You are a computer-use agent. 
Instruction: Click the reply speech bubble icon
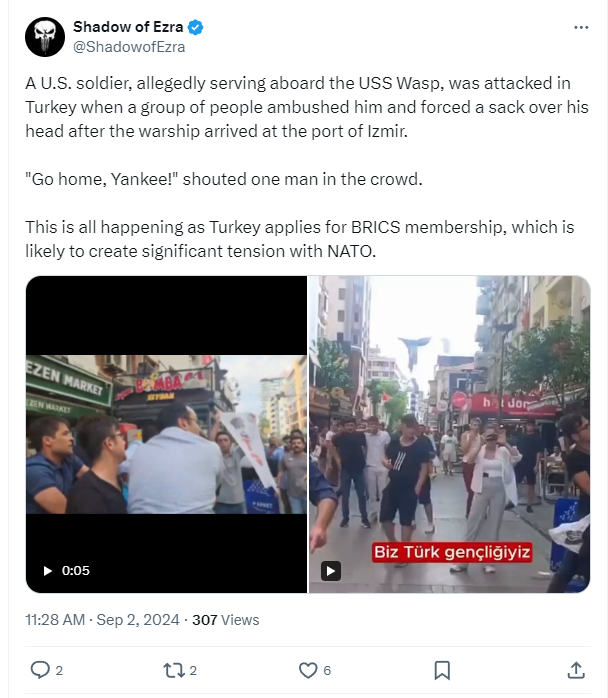(x=40, y=670)
